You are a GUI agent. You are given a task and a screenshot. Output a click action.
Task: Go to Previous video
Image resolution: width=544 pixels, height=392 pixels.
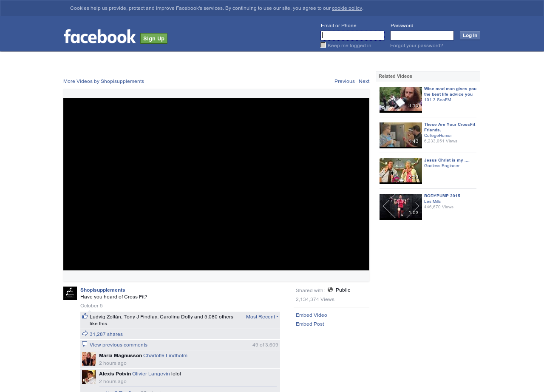[x=345, y=81]
